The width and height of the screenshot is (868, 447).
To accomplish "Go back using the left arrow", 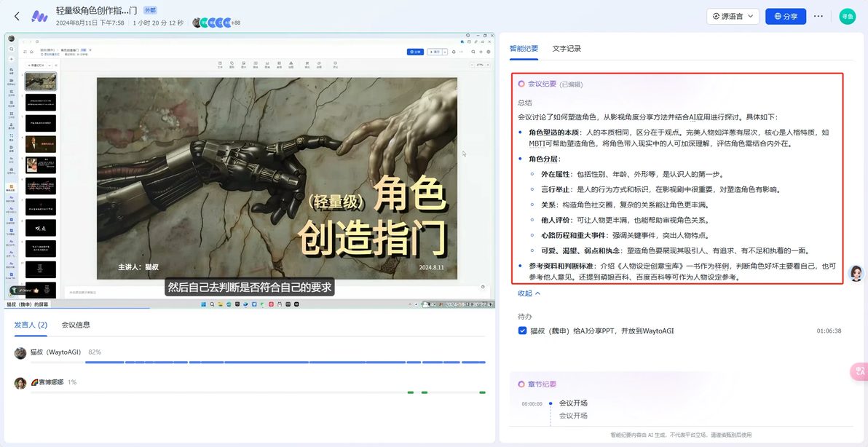I will (x=17, y=16).
